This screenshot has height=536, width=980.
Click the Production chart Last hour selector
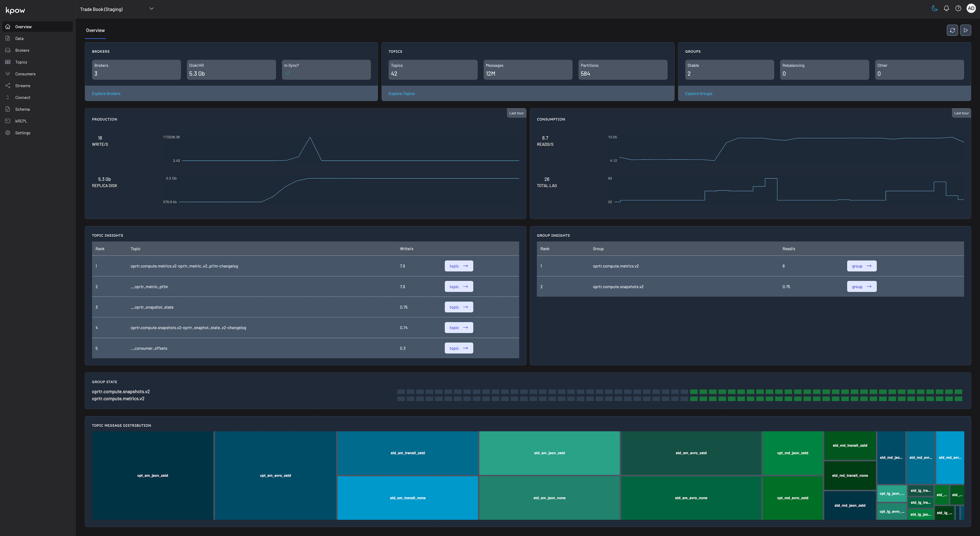pos(516,113)
